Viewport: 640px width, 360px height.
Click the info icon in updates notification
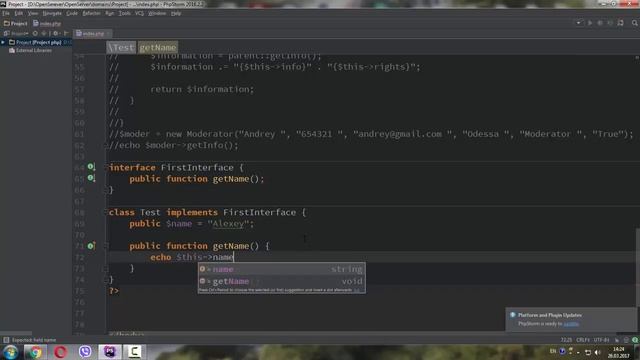(513, 315)
